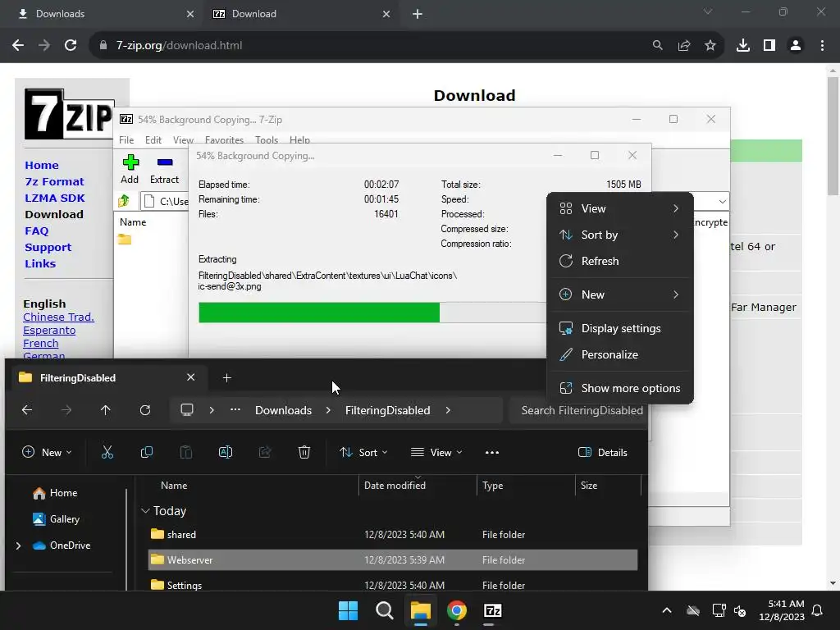Open See more options in Explorer toolbar

click(492, 452)
